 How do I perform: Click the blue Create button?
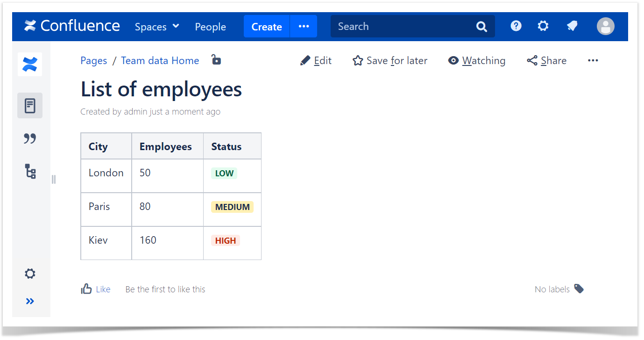pos(266,27)
